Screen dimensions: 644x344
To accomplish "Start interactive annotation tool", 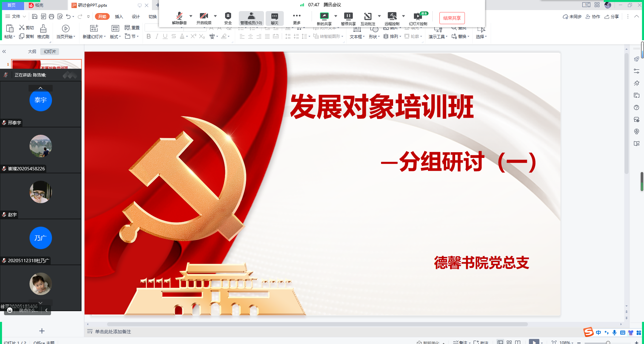I will (x=368, y=18).
